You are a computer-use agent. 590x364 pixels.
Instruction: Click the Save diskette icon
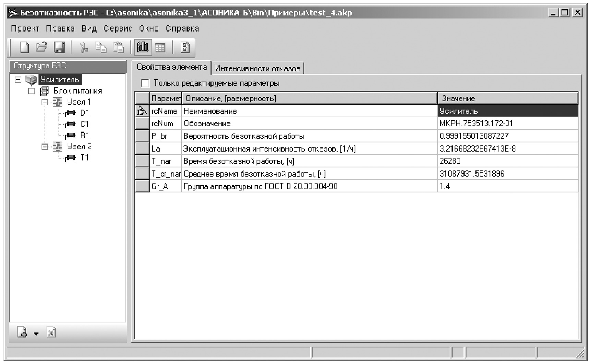pyautogui.click(x=59, y=47)
